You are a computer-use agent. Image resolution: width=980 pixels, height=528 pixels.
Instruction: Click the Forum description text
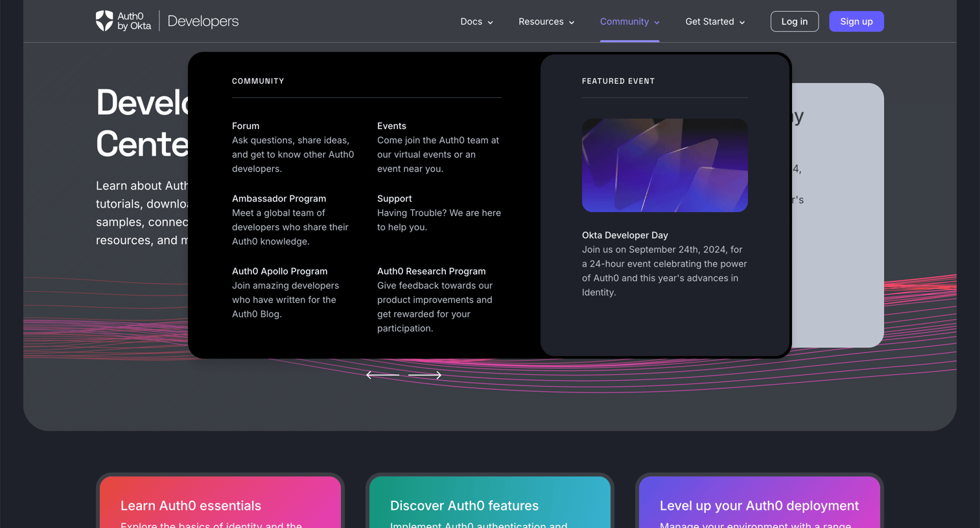(x=293, y=154)
